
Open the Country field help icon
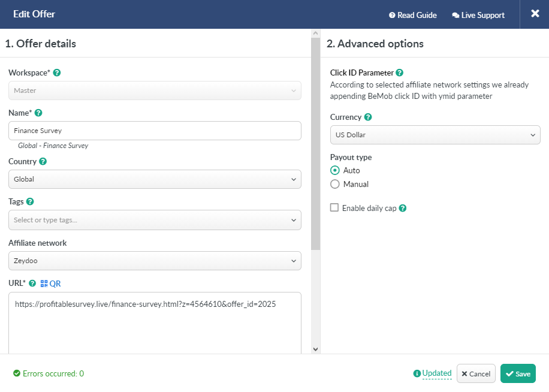(43, 161)
